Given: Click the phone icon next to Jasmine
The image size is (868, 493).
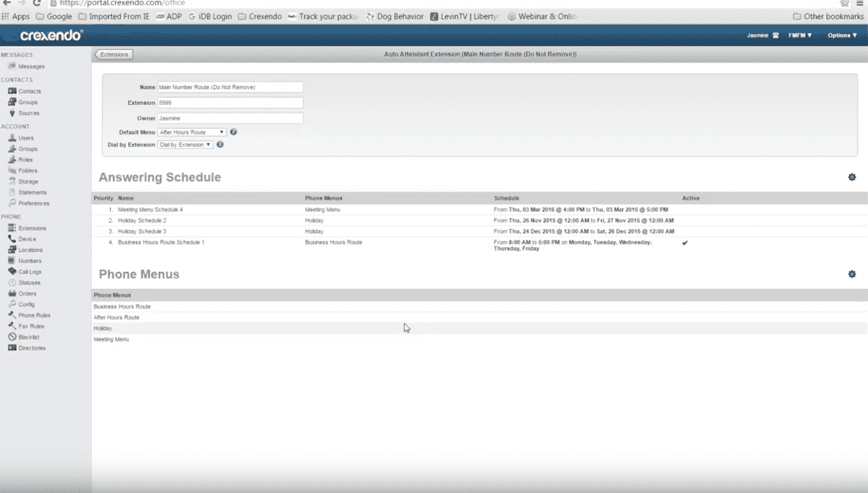Looking at the screenshot, I should click(x=775, y=35).
